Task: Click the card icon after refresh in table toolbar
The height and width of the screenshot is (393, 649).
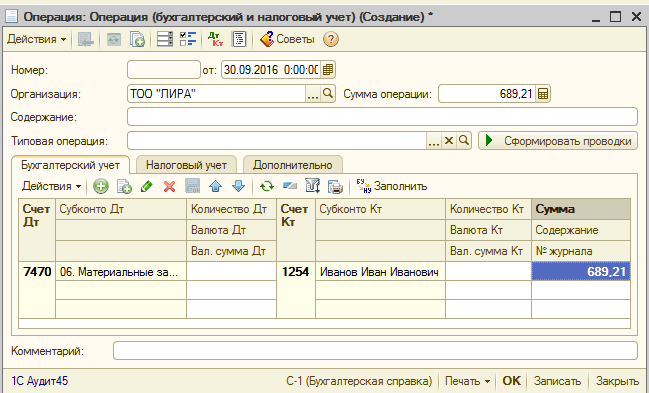Action: (290, 186)
